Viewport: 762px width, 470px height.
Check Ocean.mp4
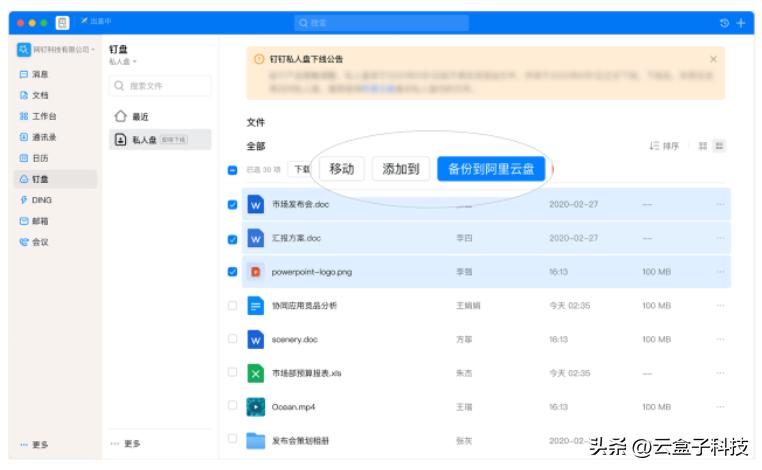coord(232,405)
